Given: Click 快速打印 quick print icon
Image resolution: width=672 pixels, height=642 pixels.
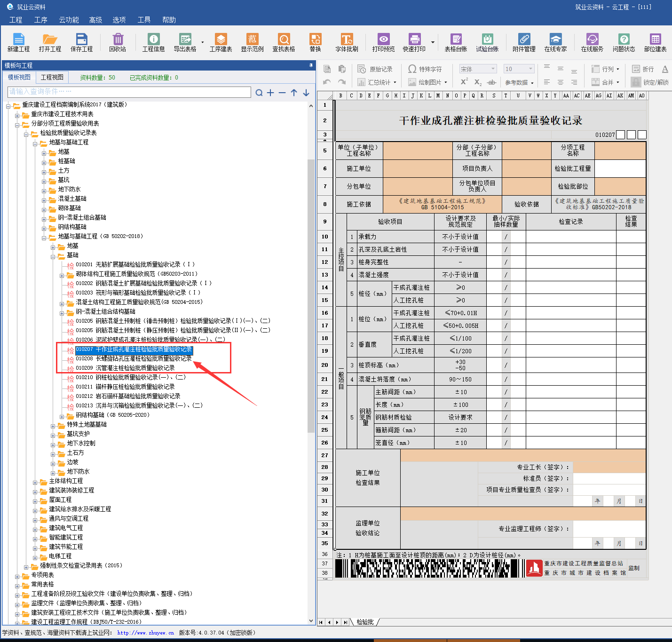Looking at the screenshot, I should (414, 42).
